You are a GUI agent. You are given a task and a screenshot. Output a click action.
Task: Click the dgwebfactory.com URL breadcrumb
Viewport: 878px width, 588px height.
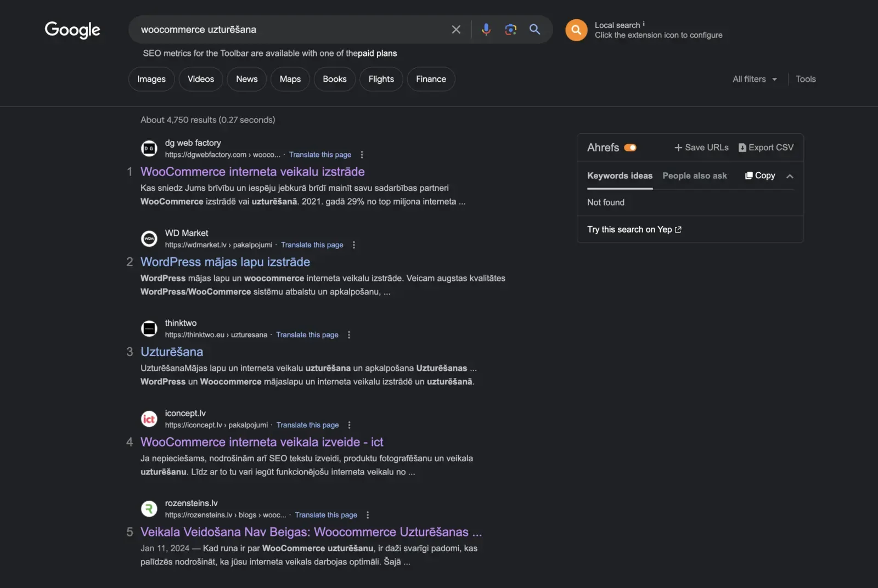point(222,155)
